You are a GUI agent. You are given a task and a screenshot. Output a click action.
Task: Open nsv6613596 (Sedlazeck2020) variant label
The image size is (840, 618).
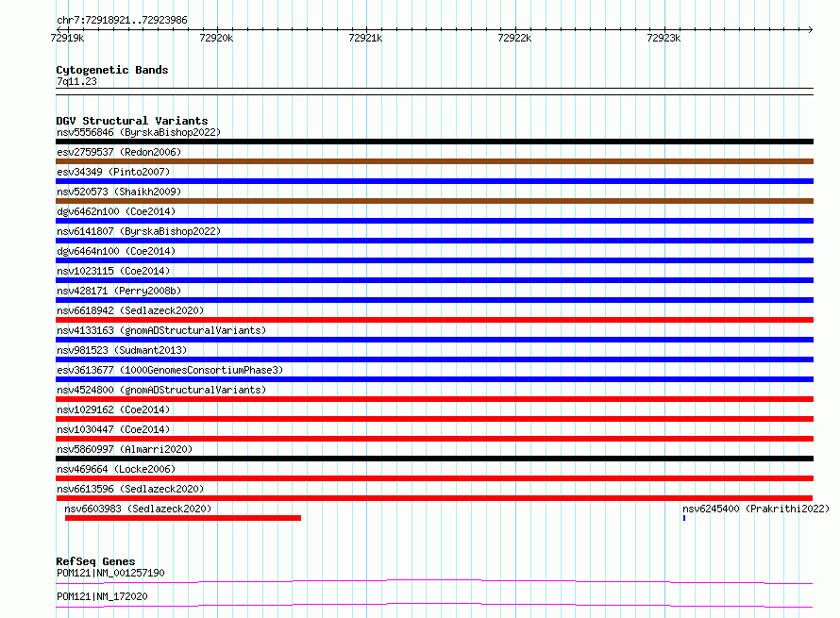[130, 489]
